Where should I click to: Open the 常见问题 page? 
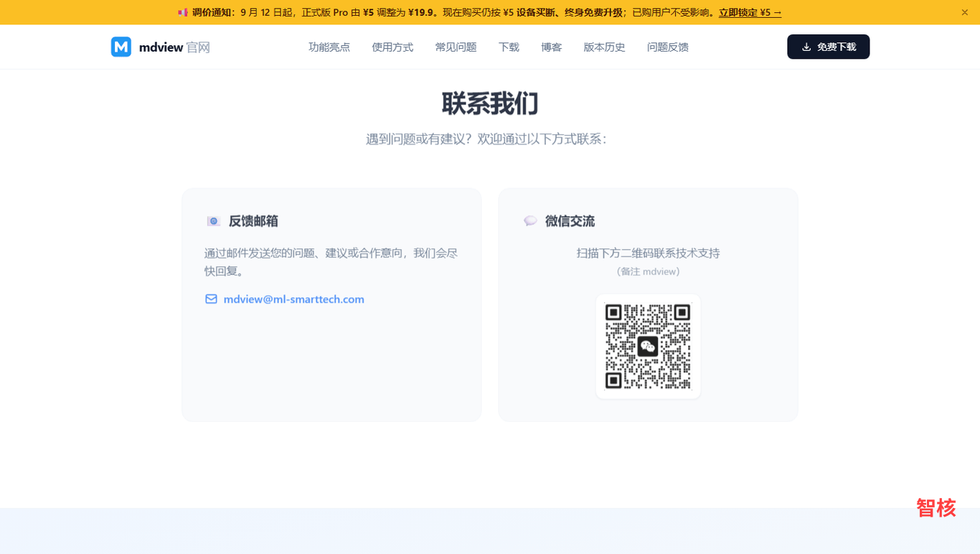tap(456, 47)
